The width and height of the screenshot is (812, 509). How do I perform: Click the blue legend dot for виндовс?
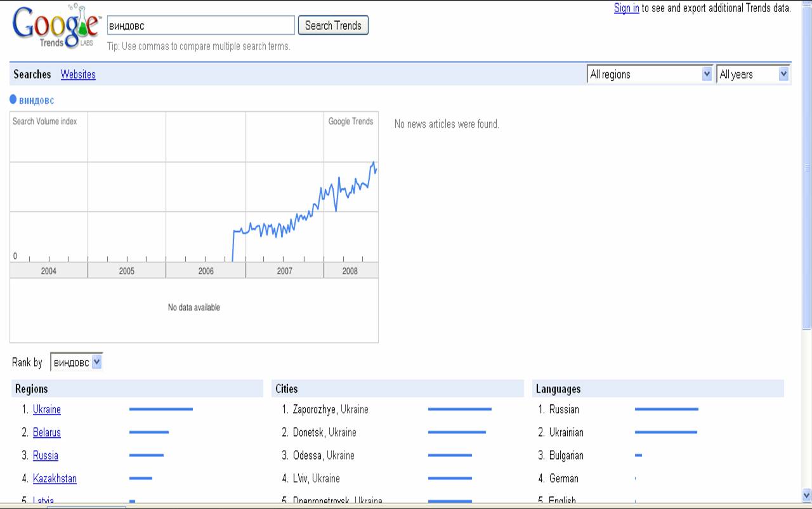coord(13,100)
